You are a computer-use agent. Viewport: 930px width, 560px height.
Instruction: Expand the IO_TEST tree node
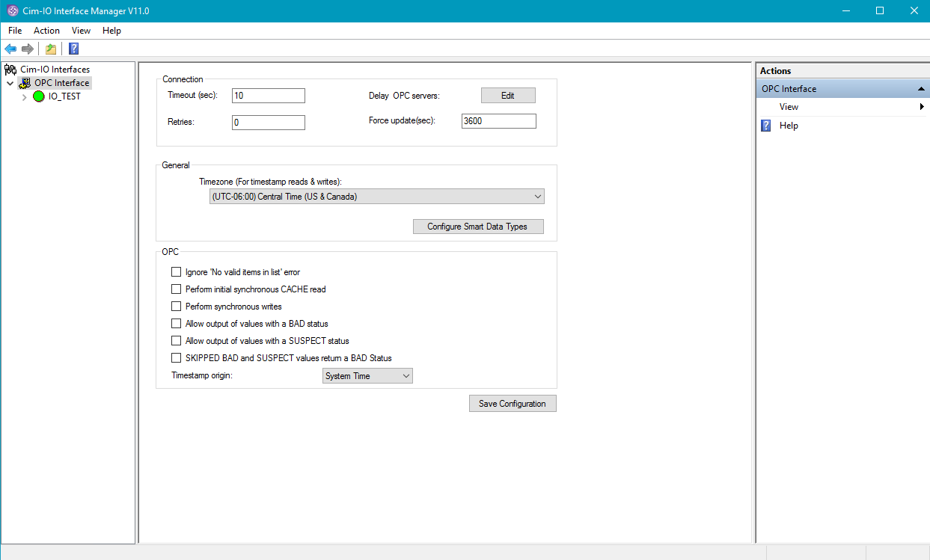[x=25, y=96]
